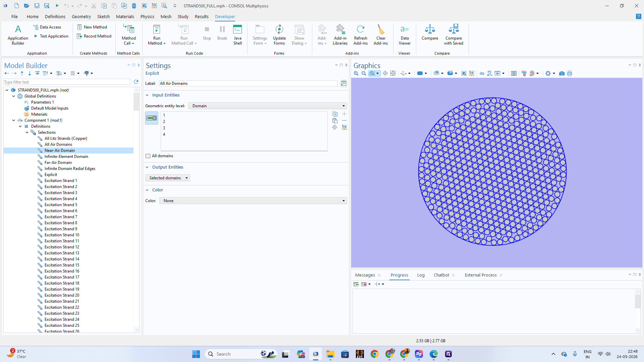The height and width of the screenshot is (362, 644).
Task: Click Add to selection plus icon
Action: 344,114
